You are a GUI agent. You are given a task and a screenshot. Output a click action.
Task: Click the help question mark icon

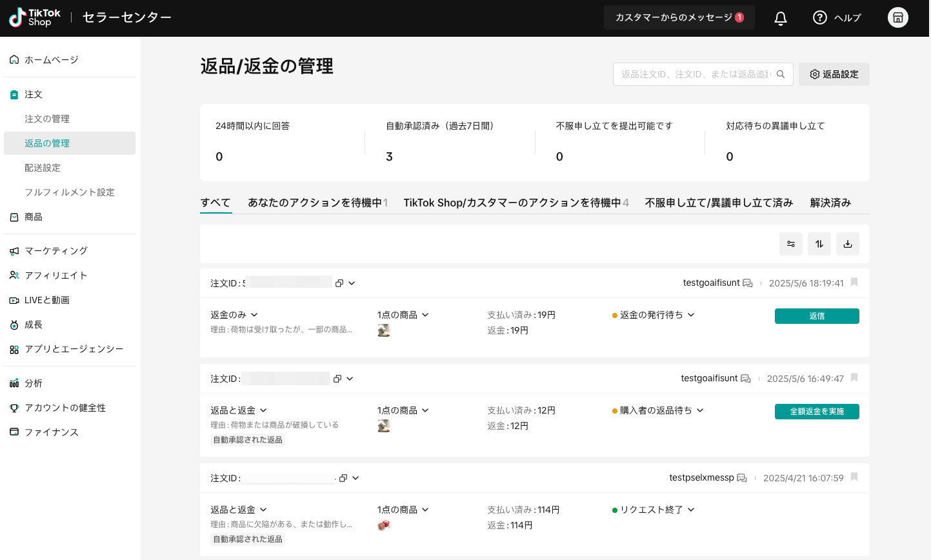[819, 17]
